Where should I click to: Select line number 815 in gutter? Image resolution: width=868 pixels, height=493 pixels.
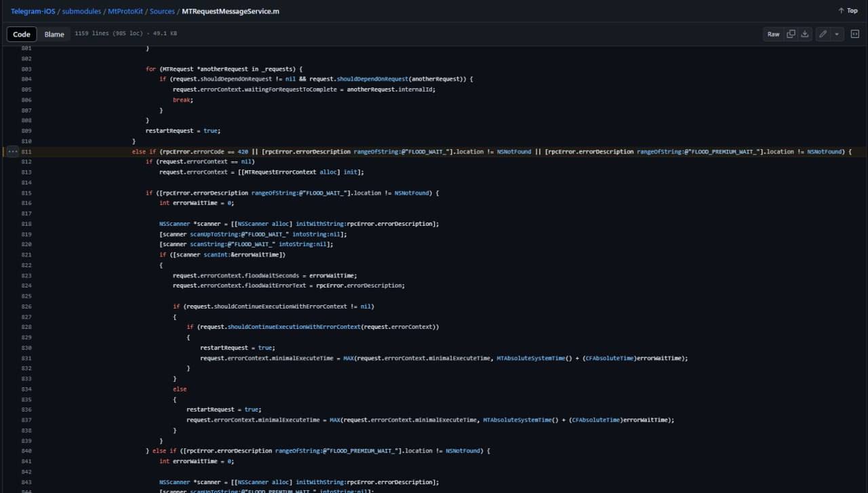click(x=26, y=193)
